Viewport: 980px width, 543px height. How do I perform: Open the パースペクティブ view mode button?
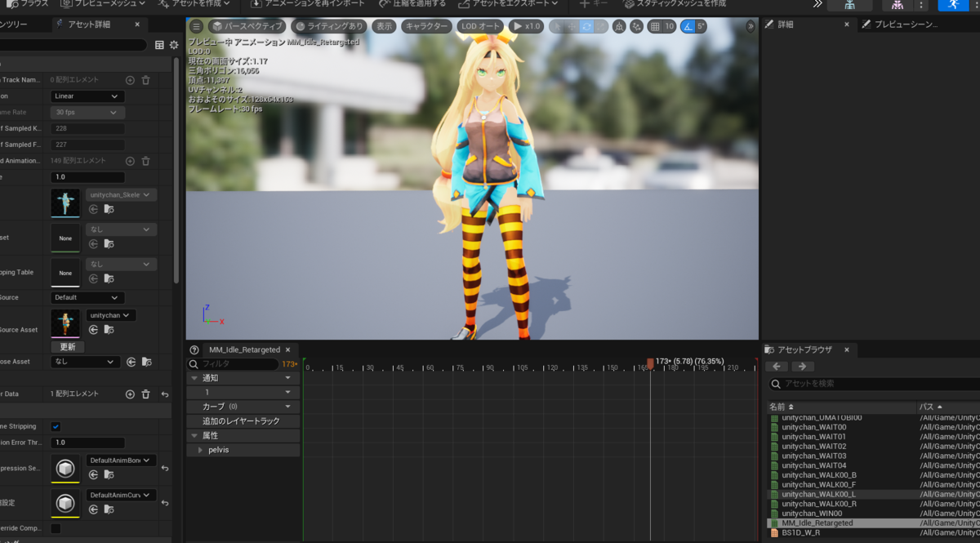247,26
